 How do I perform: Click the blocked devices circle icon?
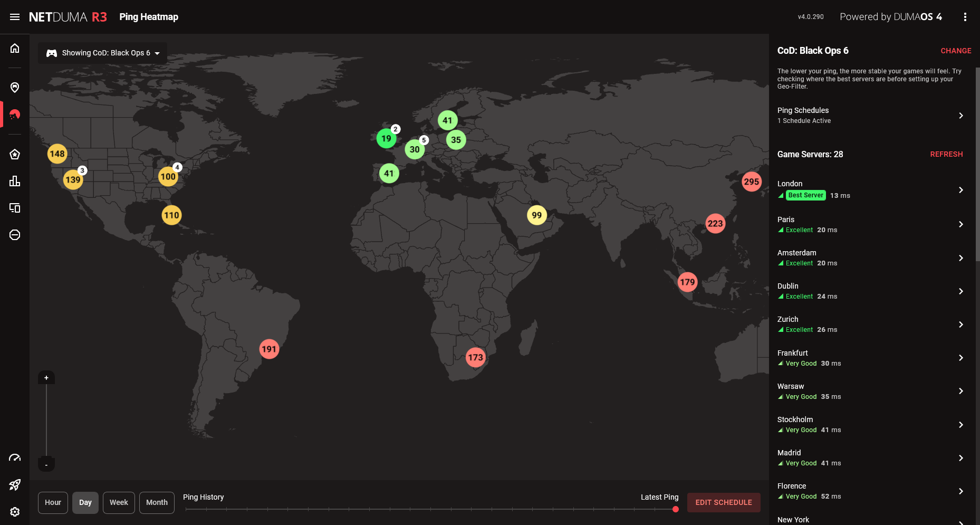click(15, 235)
